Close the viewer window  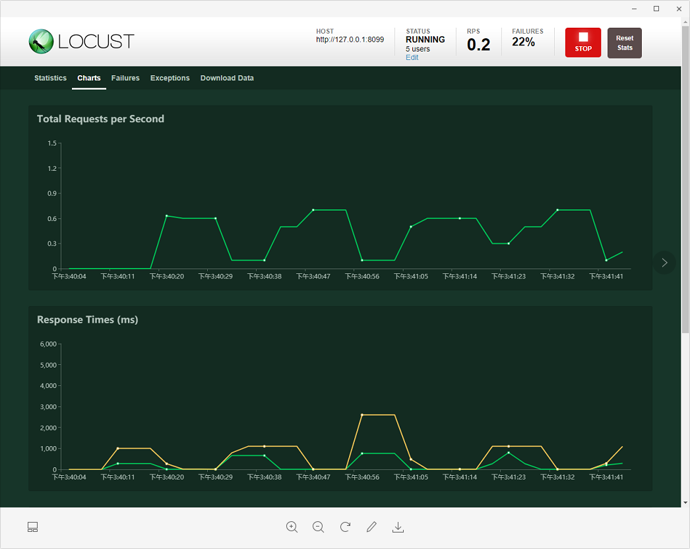pos(679,8)
